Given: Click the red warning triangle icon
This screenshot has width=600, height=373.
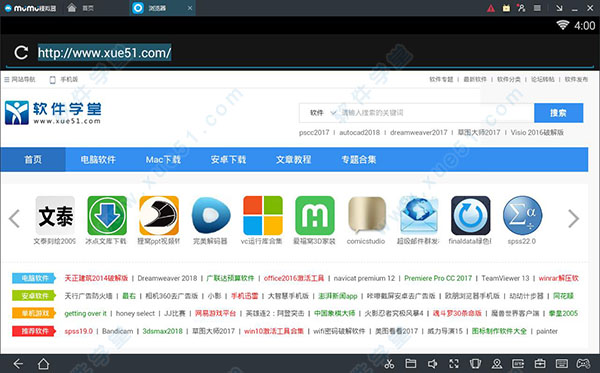Looking at the screenshot, I should (491, 8).
